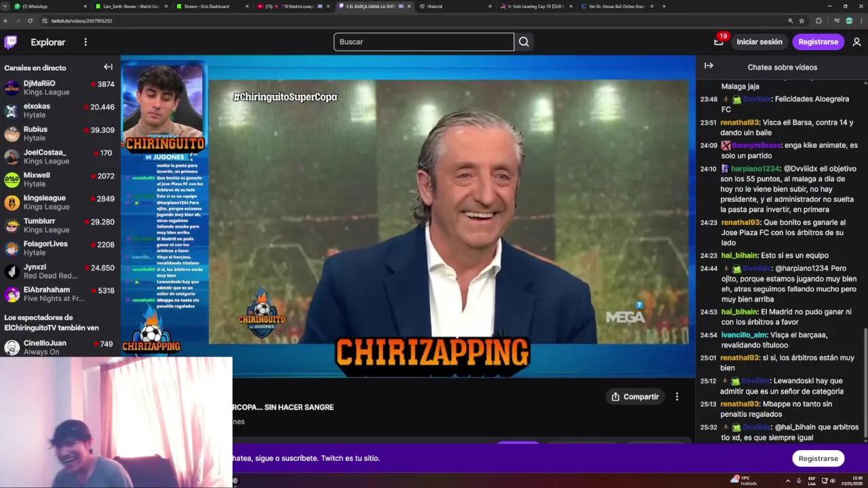This screenshot has height=488, width=868.
Task: Click the Compartir button
Action: [635, 396]
